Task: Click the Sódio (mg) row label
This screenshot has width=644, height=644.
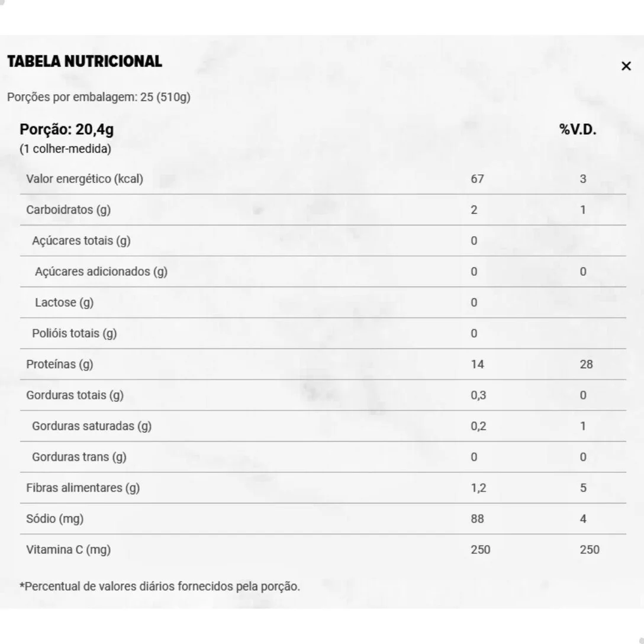Action: coord(55,519)
